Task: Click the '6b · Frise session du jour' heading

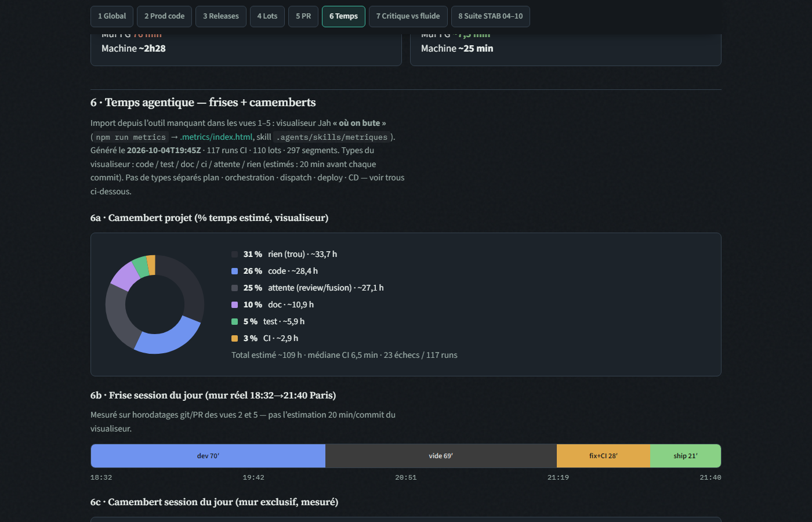Action: [213, 396]
